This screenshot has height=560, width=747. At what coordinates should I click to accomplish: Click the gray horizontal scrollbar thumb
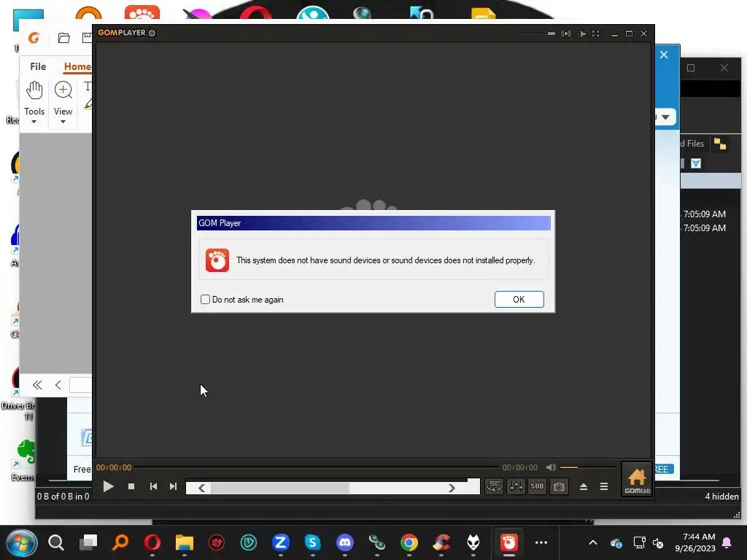[x=280, y=488]
